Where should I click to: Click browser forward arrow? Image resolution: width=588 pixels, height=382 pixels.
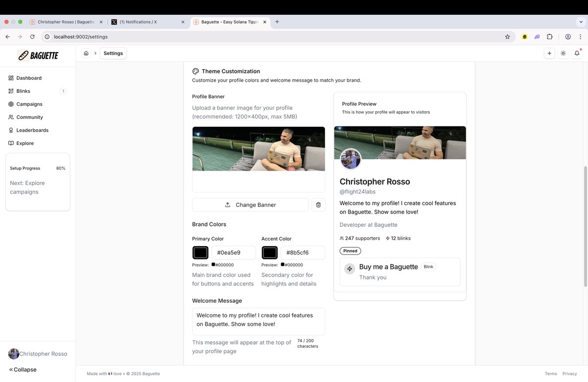point(20,37)
